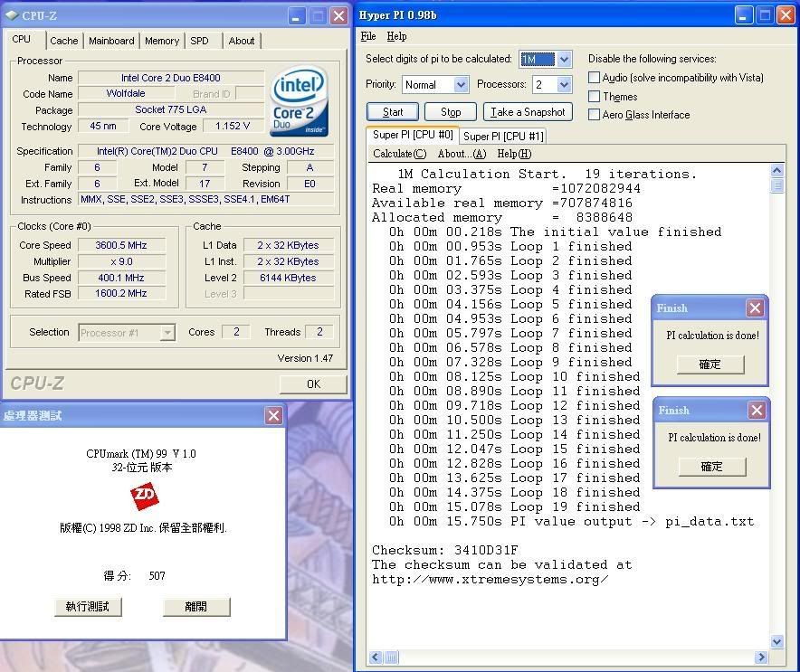
Task: Open the Priority dropdown set to Normal
Action: pos(461,85)
